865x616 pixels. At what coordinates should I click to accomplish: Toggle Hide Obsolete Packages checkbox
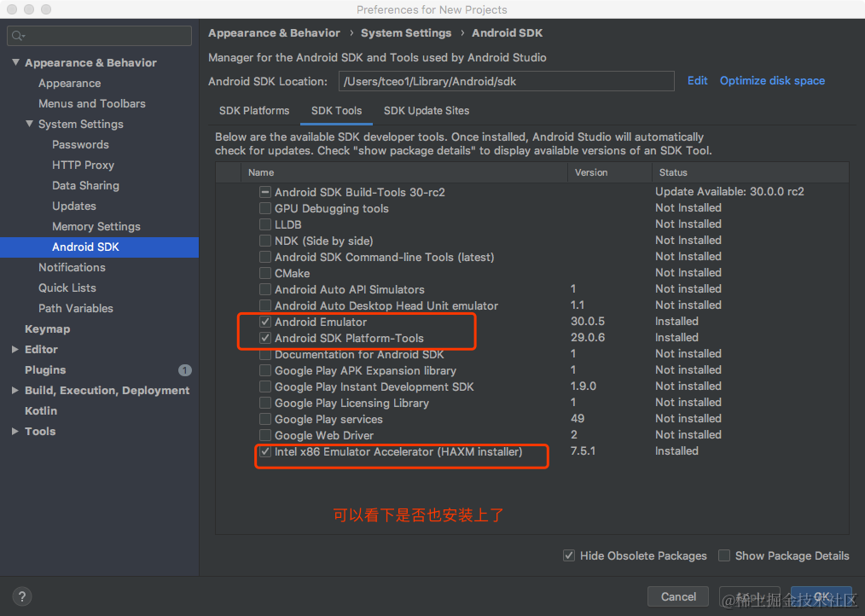(x=569, y=555)
